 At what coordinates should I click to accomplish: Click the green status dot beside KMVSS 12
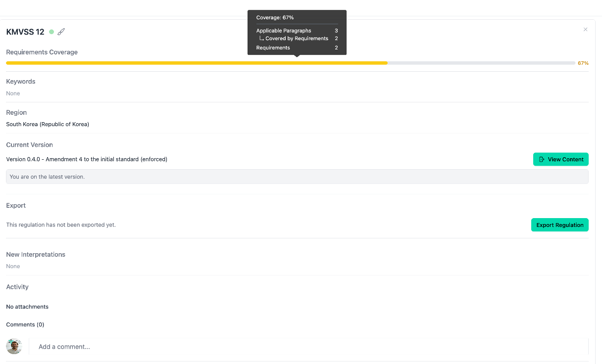pyautogui.click(x=50, y=31)
